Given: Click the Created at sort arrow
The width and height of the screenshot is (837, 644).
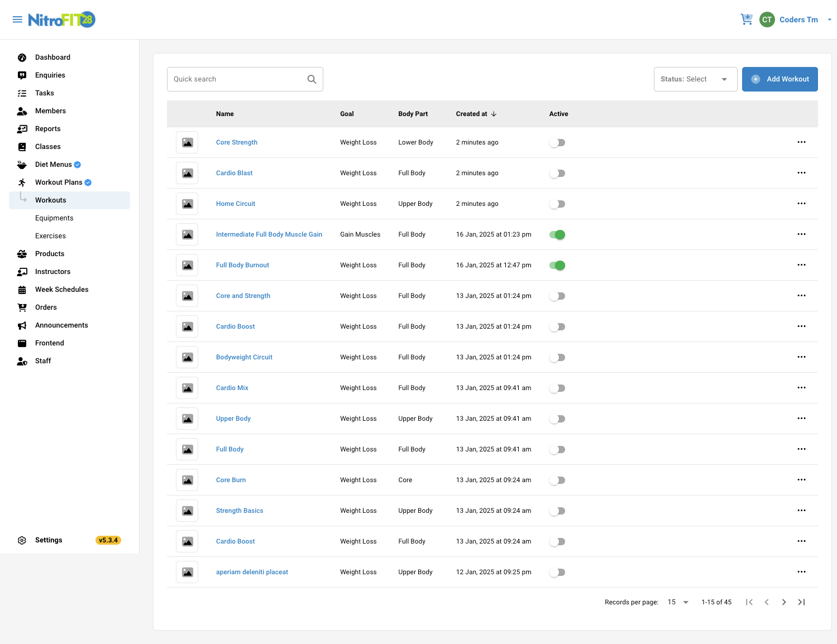Looking at the screenshot, I should click(494, 114).
